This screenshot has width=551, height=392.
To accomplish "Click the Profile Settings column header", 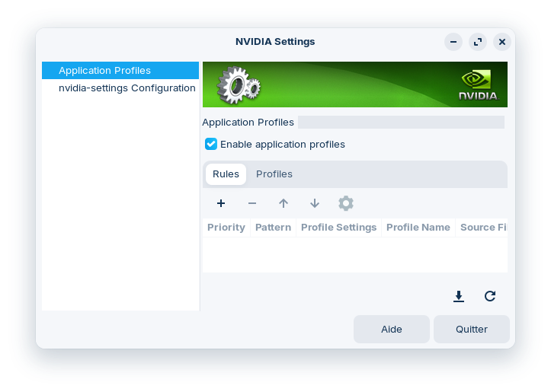I will pos(338,228).
